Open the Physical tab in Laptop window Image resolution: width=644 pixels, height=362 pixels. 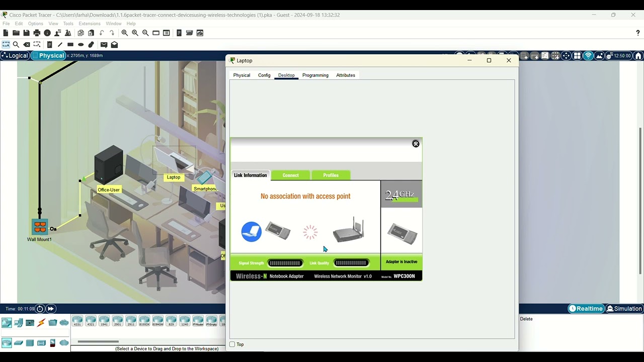[242, 75]
